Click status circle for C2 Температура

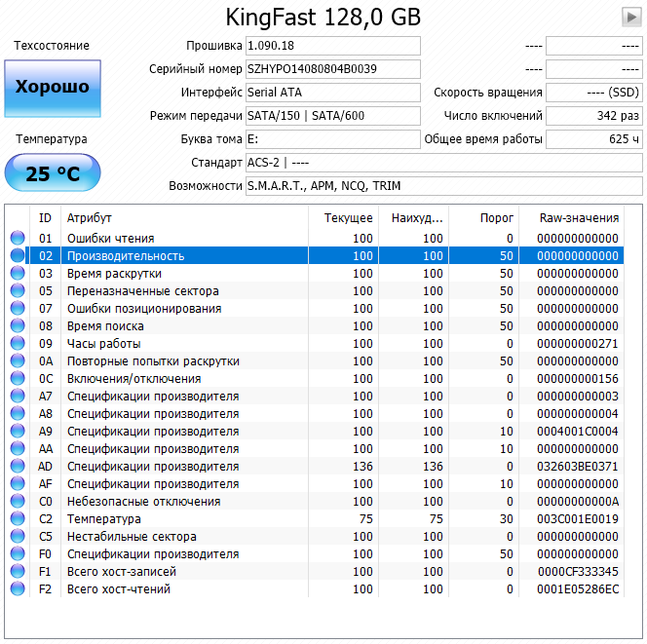[x=18, y=518]
